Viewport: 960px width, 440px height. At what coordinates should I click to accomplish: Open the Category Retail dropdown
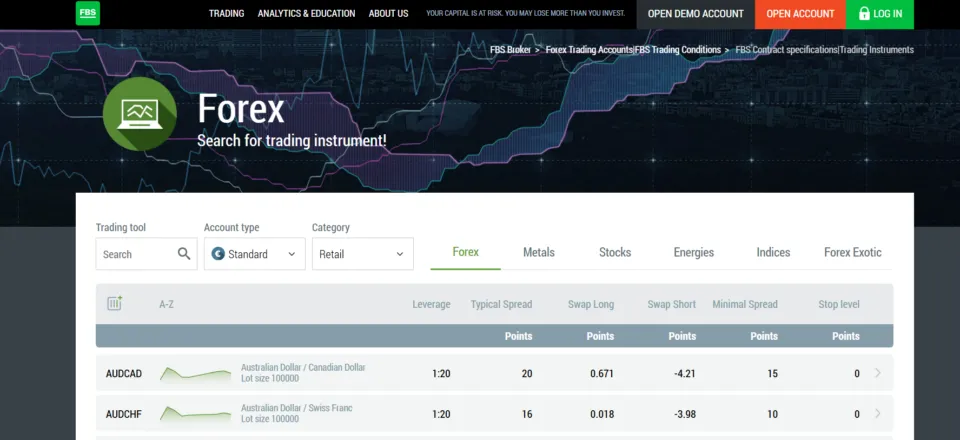coord(362,254)
